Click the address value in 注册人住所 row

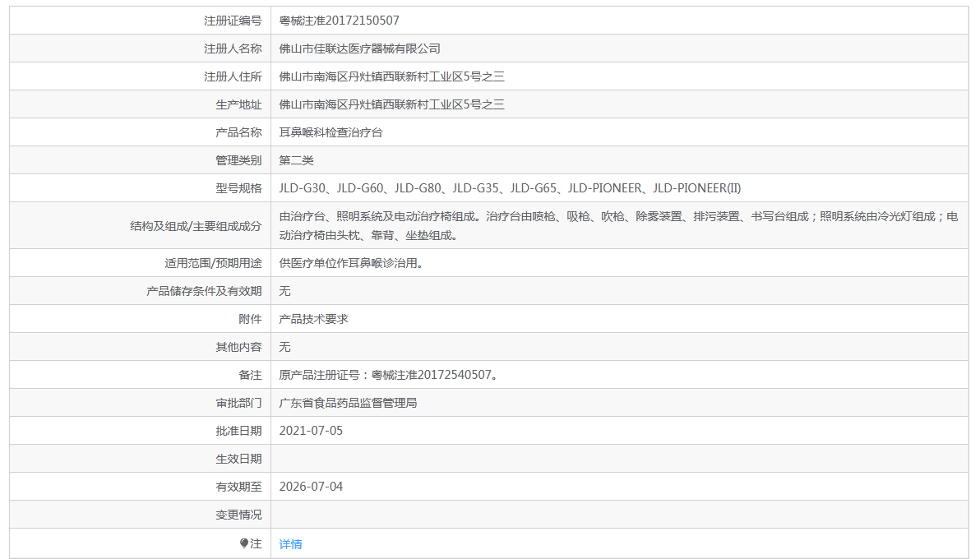click(392, 76)
